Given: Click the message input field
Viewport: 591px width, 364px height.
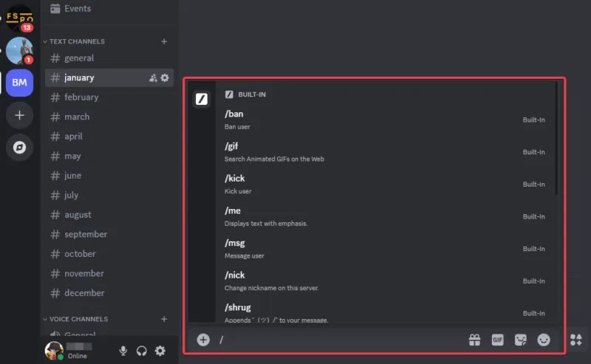Looking at the screenshot, I should point(340,340).
